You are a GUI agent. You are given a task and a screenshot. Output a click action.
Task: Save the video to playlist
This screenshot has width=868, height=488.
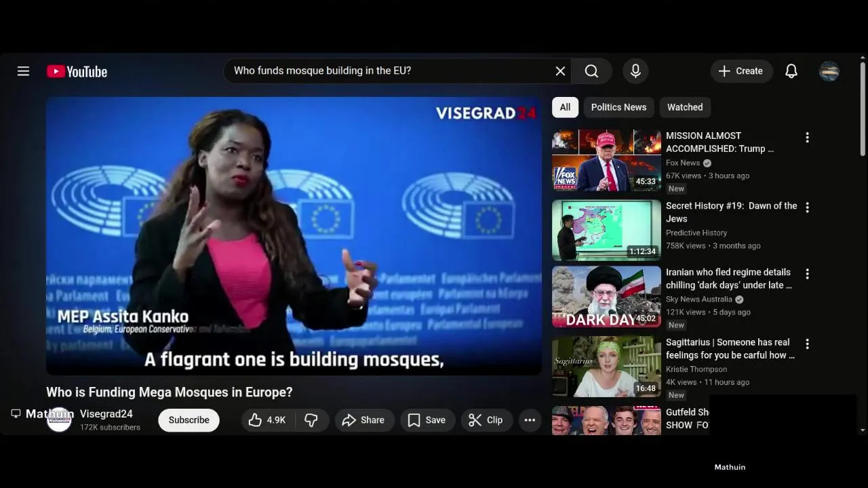(427, 420)
